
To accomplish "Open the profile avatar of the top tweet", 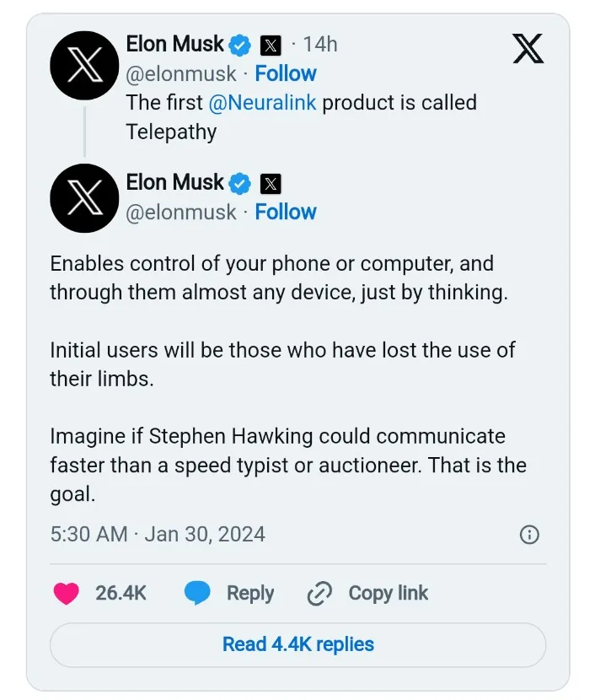I will click(x=83, y=65).
